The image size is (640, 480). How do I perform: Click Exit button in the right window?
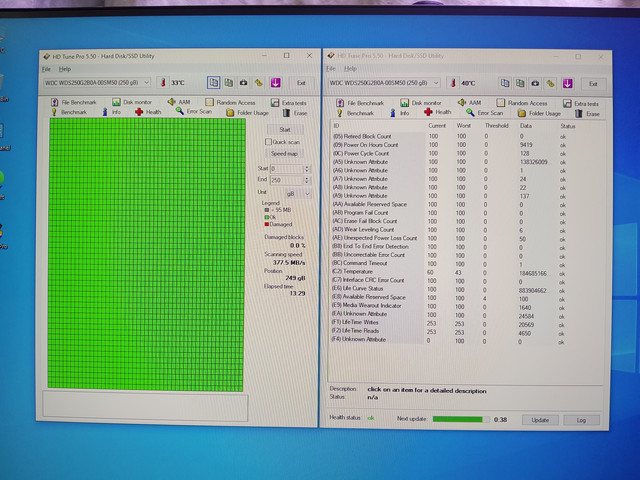(593, 84)
